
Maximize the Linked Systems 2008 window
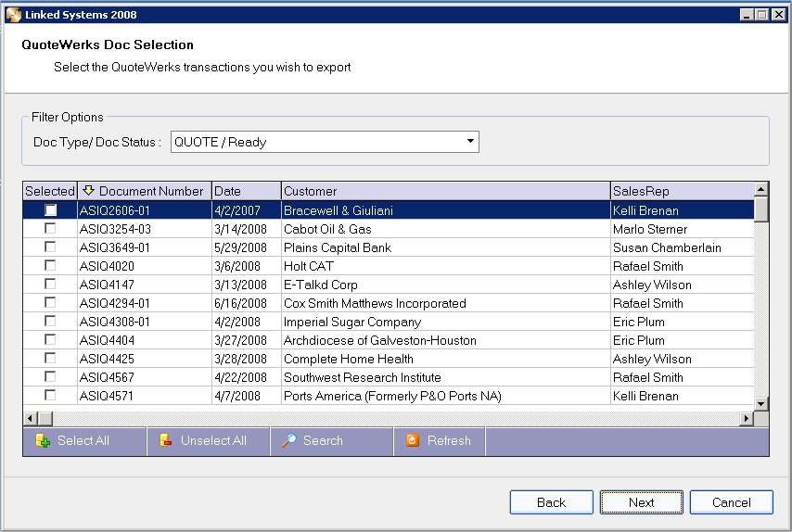tap(762, 15)
